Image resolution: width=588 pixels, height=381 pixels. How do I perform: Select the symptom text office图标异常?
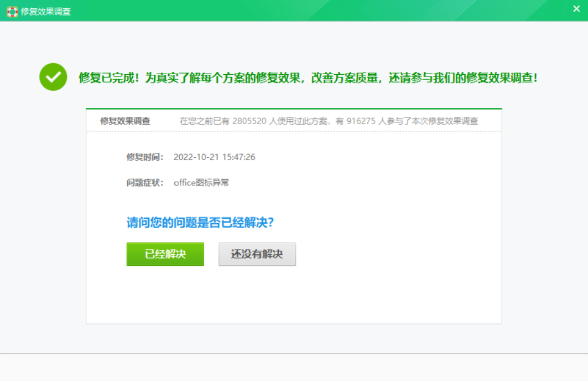tap(201, 182)
